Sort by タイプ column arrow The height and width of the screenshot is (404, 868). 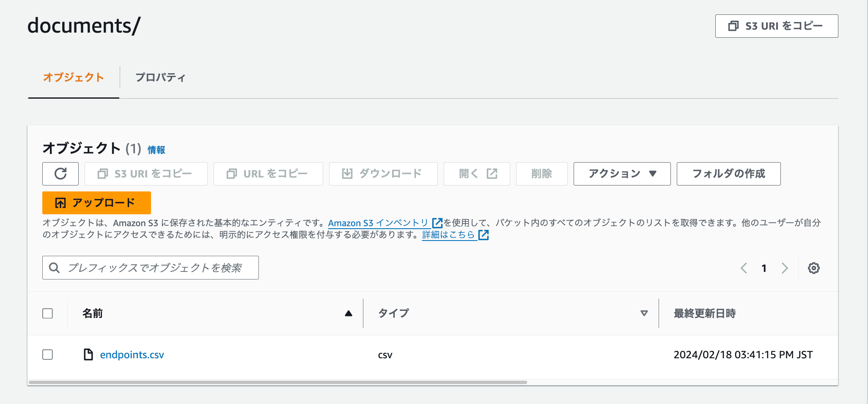644,313
